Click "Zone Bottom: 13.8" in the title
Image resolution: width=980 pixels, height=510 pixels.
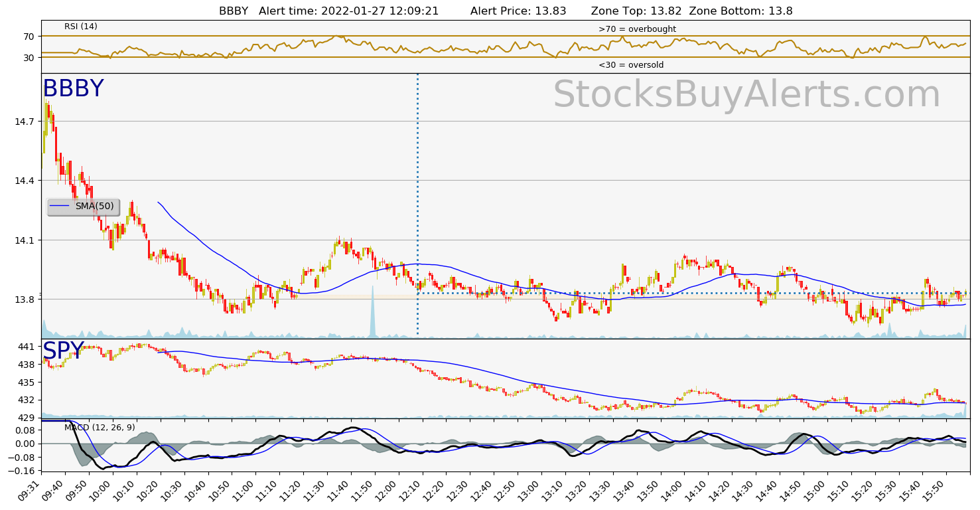pyautogui.click(x=741, y=11)
